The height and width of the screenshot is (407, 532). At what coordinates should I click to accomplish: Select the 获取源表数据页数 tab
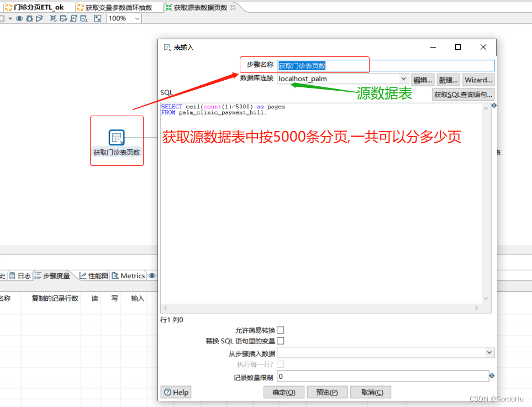[x=197, y=8]
